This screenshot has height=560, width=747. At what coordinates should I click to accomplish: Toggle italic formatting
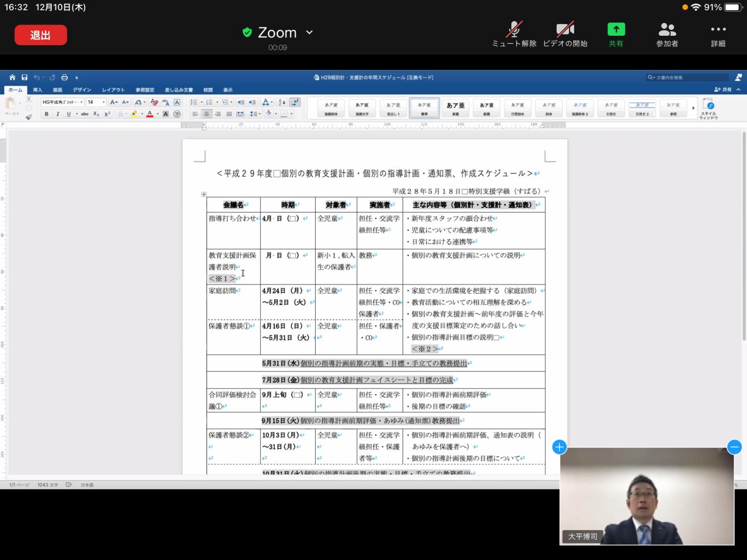pyautogui.click(x=57, y=112)
